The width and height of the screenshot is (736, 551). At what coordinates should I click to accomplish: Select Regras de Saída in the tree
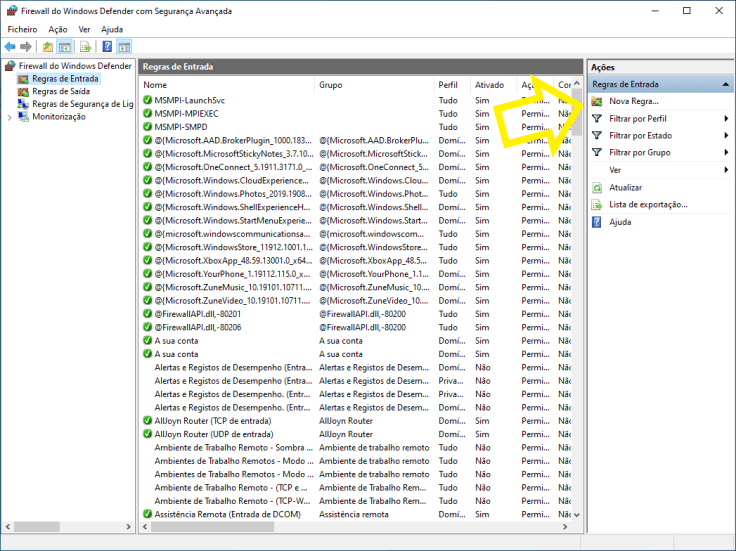pyautogui.click(x=62, y=91)
